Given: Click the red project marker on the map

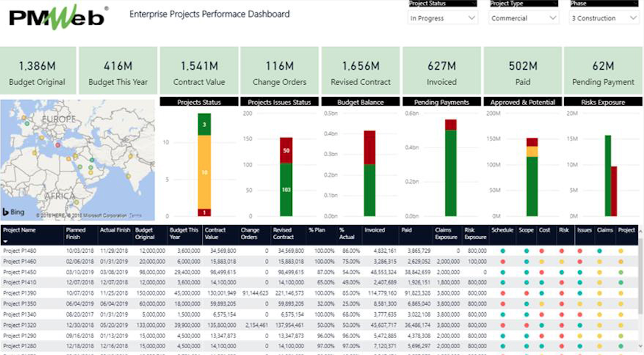Looking at the screenshot, I should (x=57, y=145).
